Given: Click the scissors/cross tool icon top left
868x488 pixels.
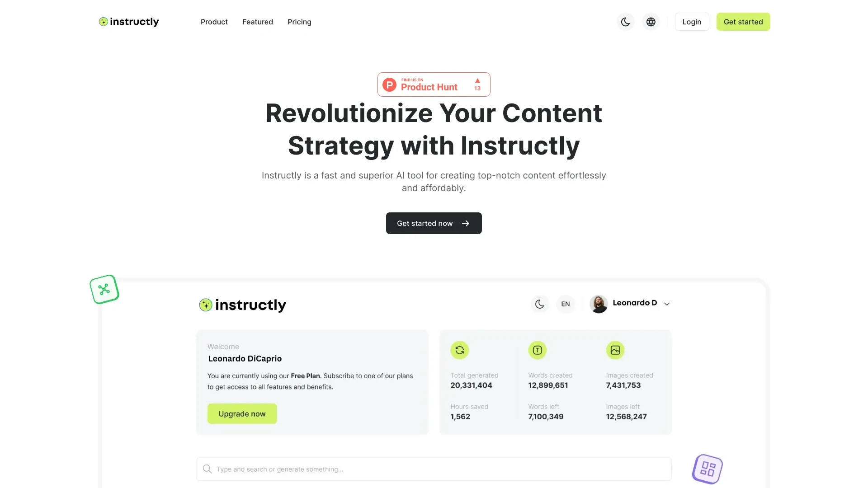Looking at the screenshot, I should (104, 289).
